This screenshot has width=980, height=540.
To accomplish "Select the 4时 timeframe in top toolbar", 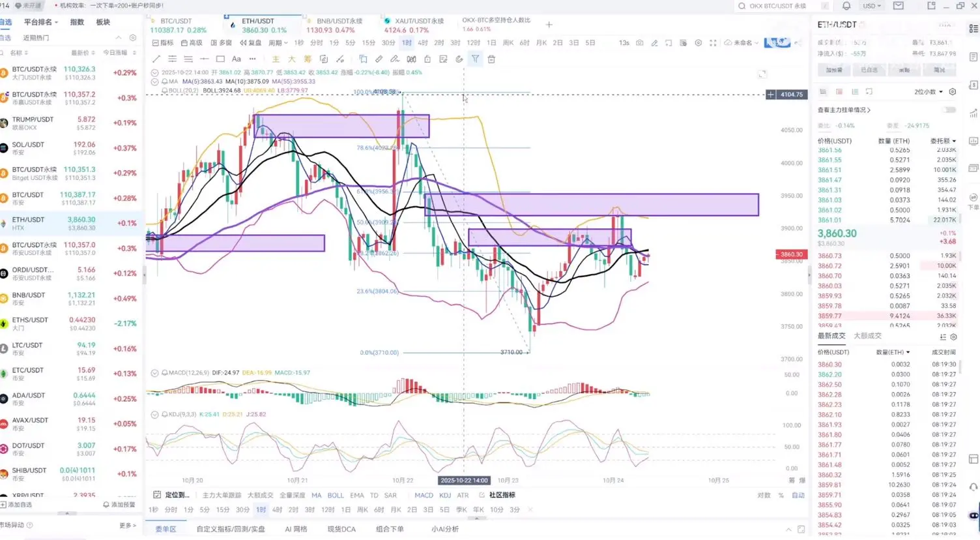I will click(423, 43).
